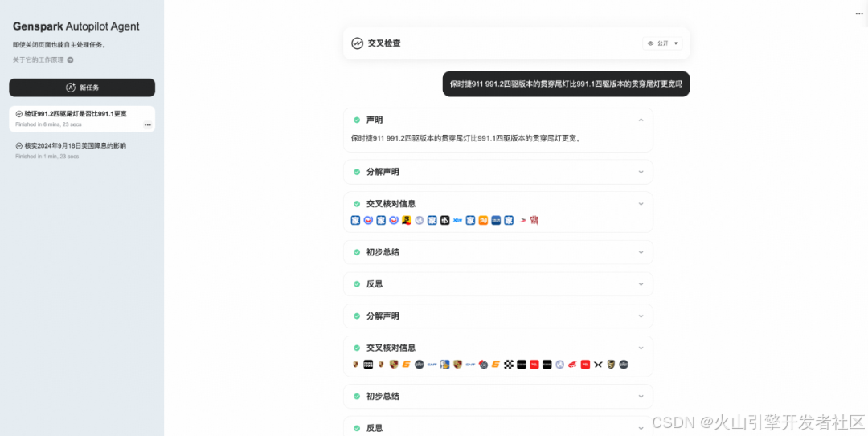Click the Genspark Autopilot Agent title

[x=76, y=26]
